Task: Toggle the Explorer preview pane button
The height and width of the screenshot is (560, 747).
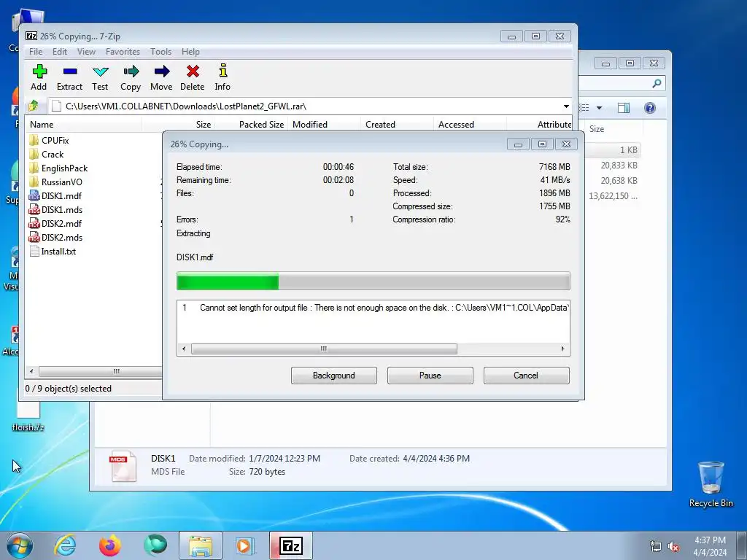Action: click(623, 108)
